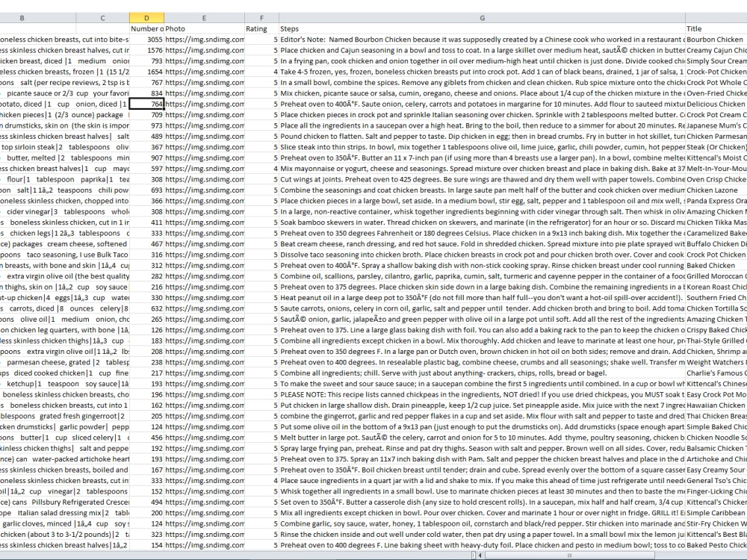
Task: Select cell with value 597
Action: (146, 169)
